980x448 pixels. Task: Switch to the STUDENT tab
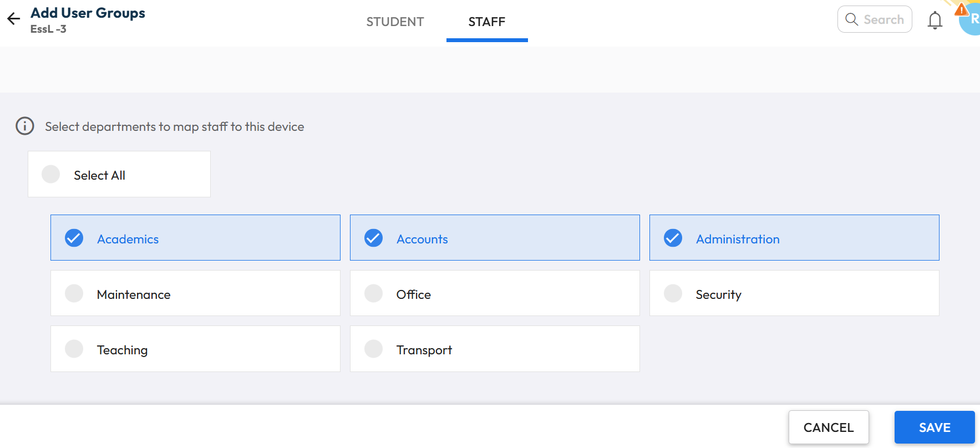395,22
